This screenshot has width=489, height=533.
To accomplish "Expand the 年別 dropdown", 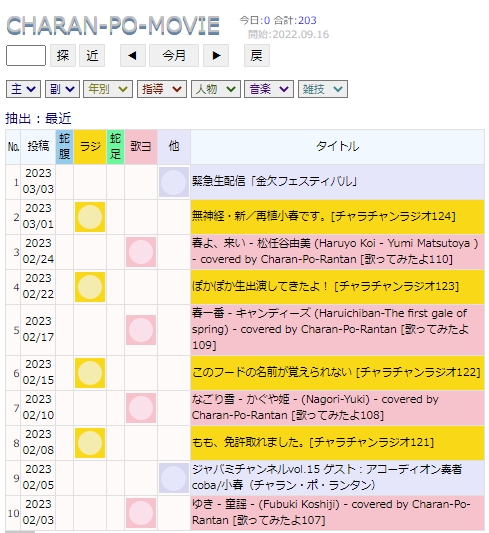I will (108, 89).
